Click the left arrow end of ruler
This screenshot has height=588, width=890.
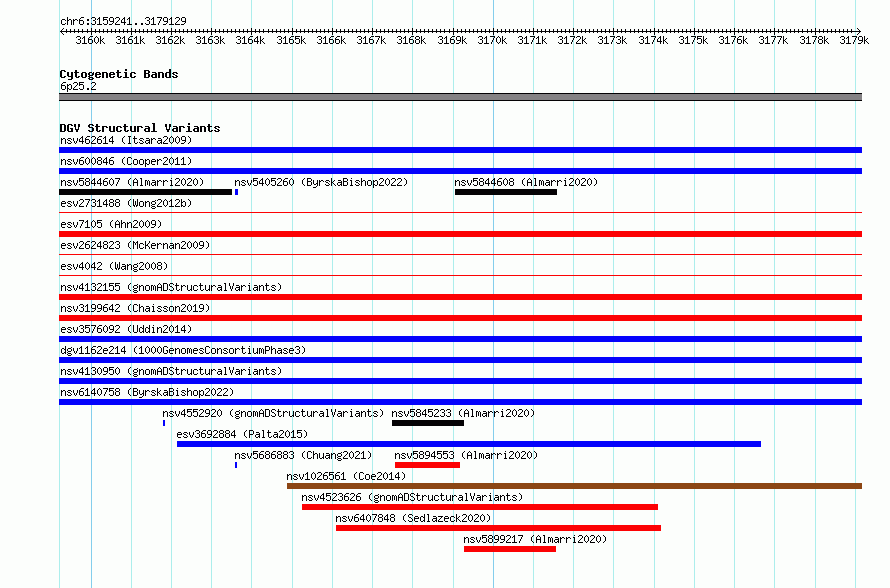(x=62, y=31)
